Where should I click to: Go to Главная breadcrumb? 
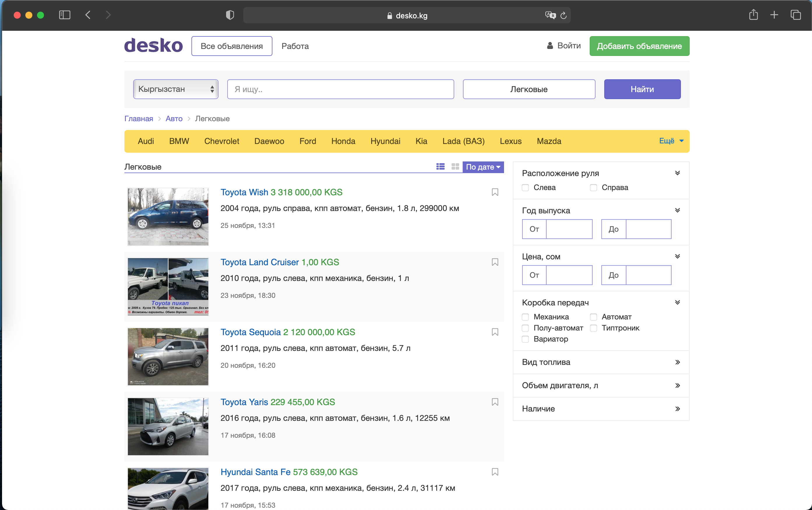coord(139,118)
